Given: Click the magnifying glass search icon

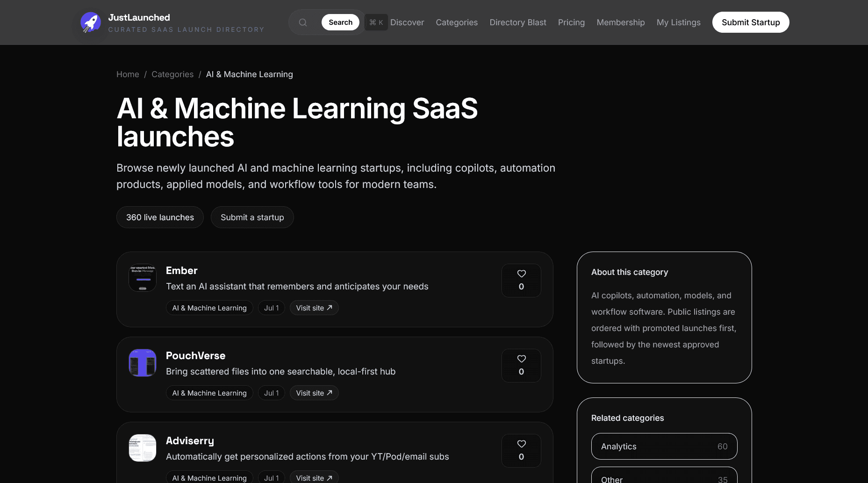Looking at the screenshot, I should point(303,22).
